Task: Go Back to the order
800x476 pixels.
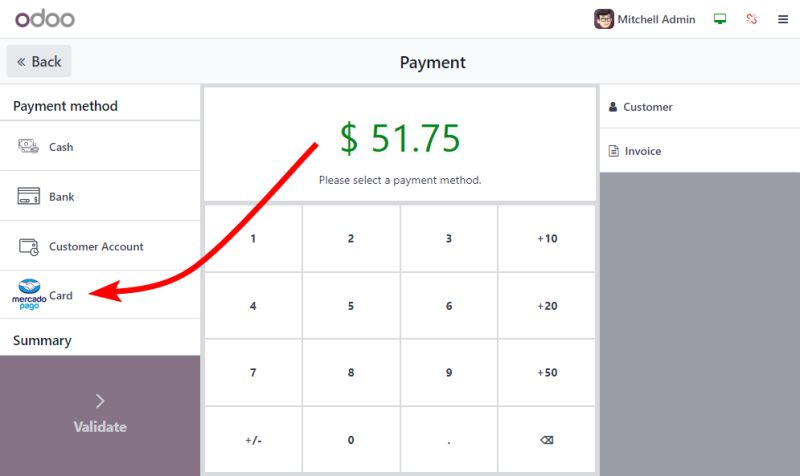Action: [x=39, y=61]
